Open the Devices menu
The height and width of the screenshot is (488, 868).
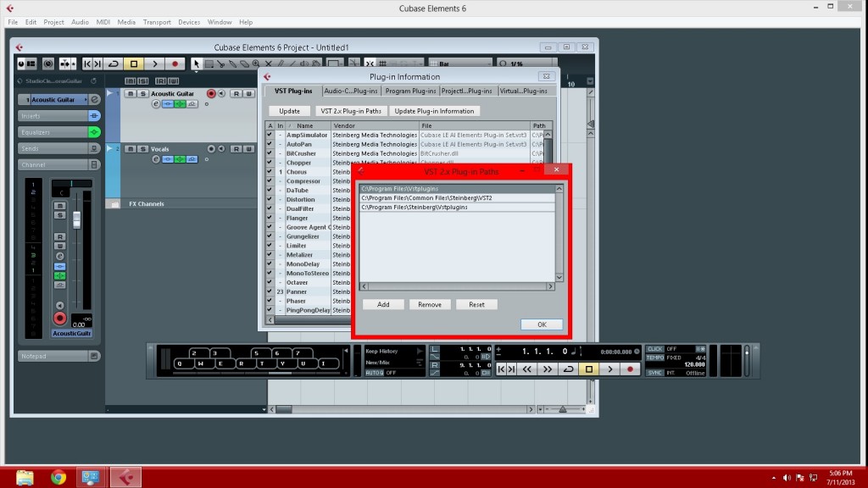[189, 22]
